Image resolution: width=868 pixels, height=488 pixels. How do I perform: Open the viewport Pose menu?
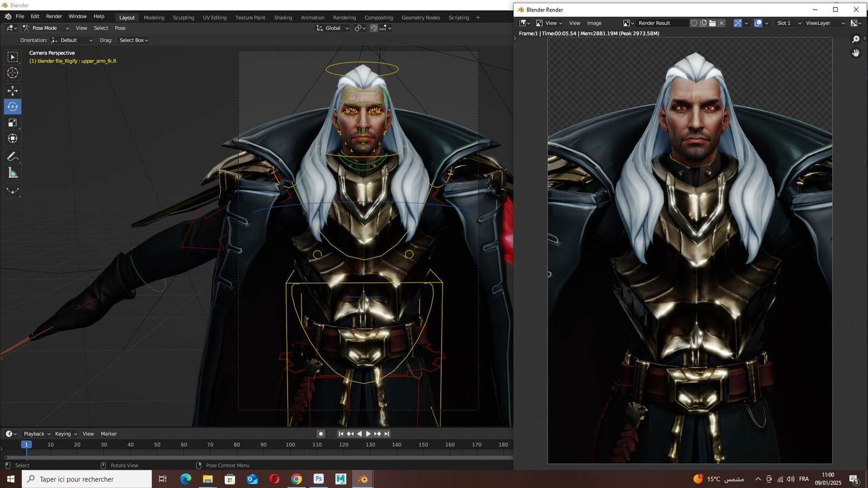(x=120, y=28)
